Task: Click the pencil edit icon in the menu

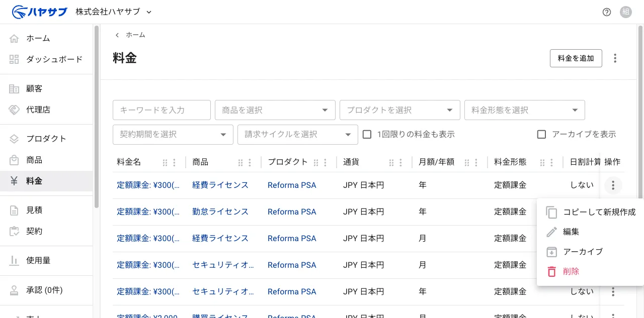Action: pyautogui.click(x=552, y=232)
